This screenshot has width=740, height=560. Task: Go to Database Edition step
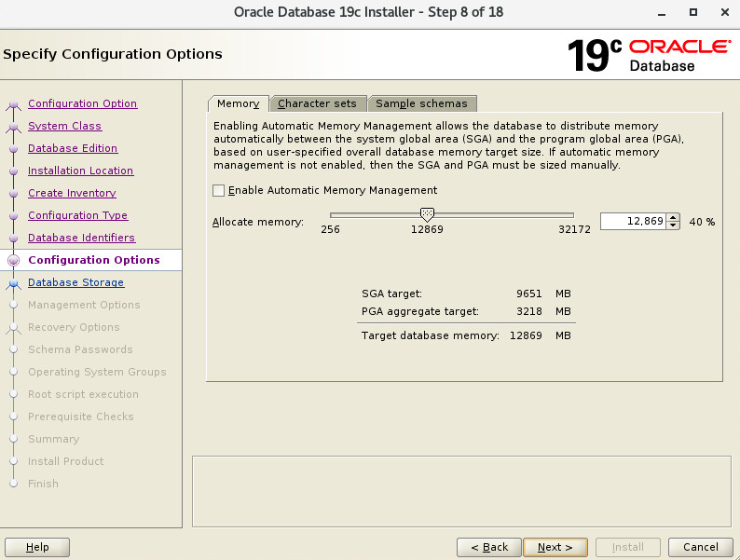[73, 148]
